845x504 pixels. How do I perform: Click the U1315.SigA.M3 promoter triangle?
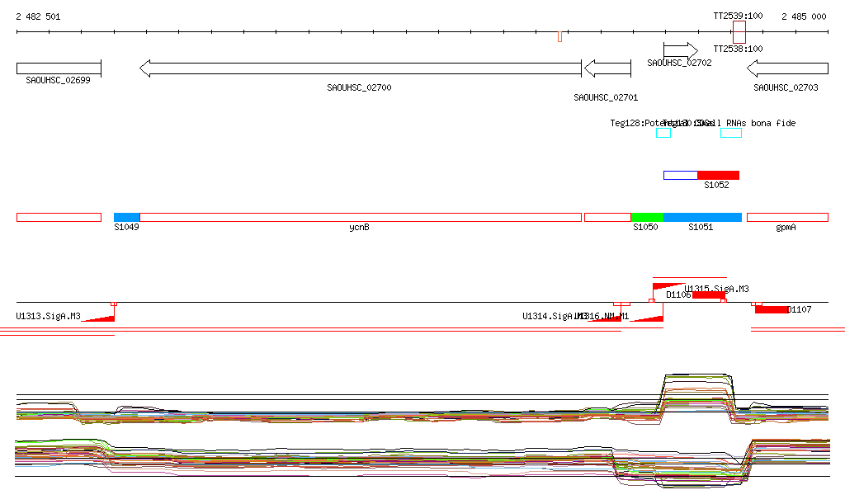(668, 287)
